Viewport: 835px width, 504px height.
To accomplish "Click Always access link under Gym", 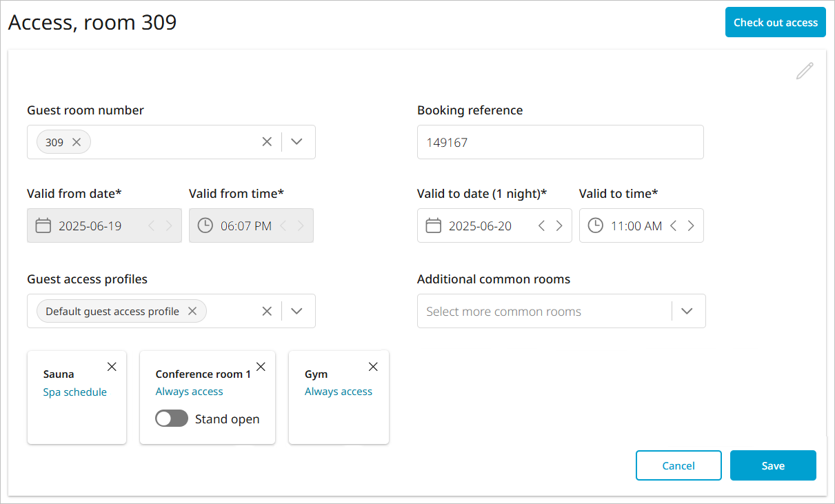I will click(338, 392).
